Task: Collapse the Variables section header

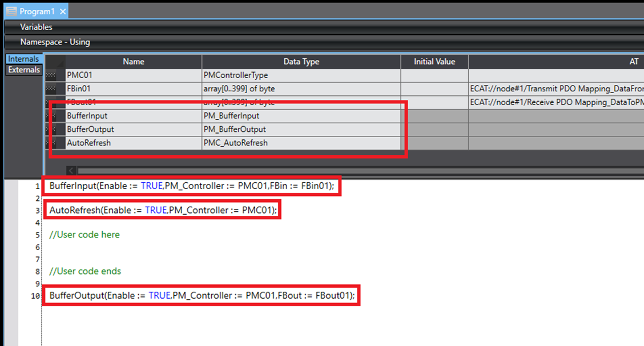Action: point(36,27)
